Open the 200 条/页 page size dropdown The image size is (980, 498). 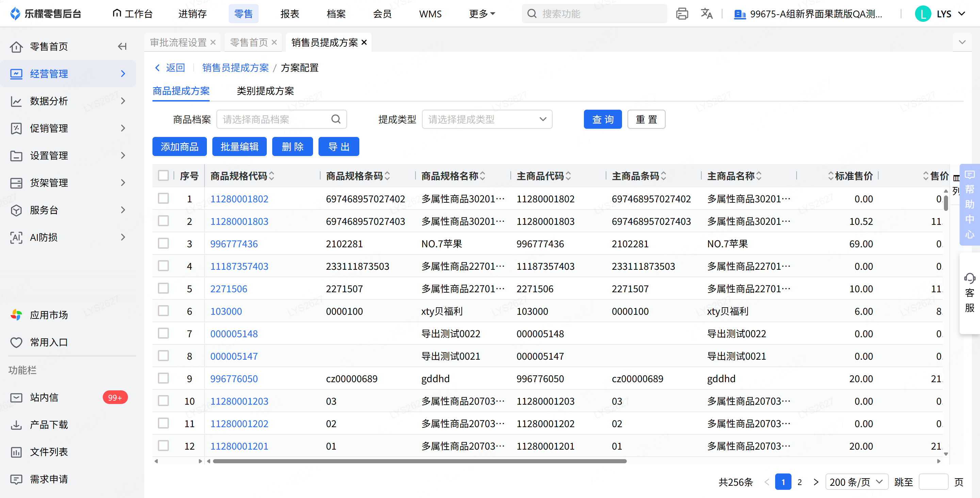point(856,482)
